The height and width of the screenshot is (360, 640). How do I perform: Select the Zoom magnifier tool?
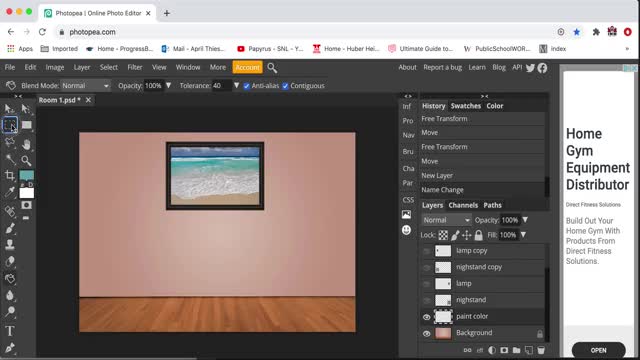[26, 160]
